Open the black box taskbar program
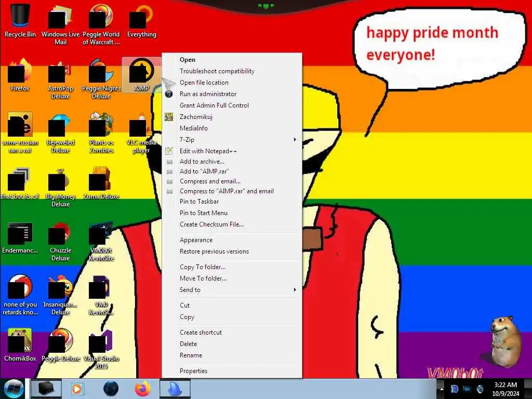The width and height of the screenshot is (532, 399). [46, 389]
